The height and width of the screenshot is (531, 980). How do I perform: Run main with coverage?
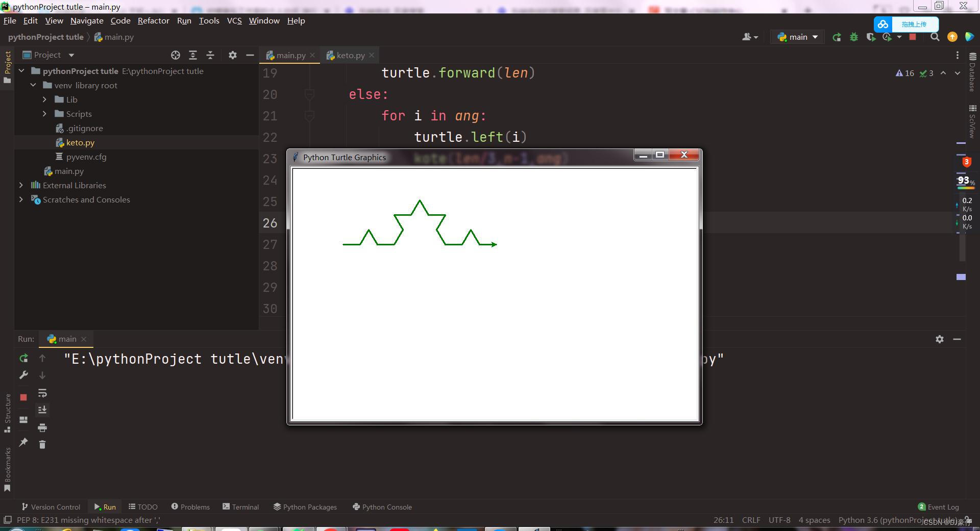(x=871, y=37)
